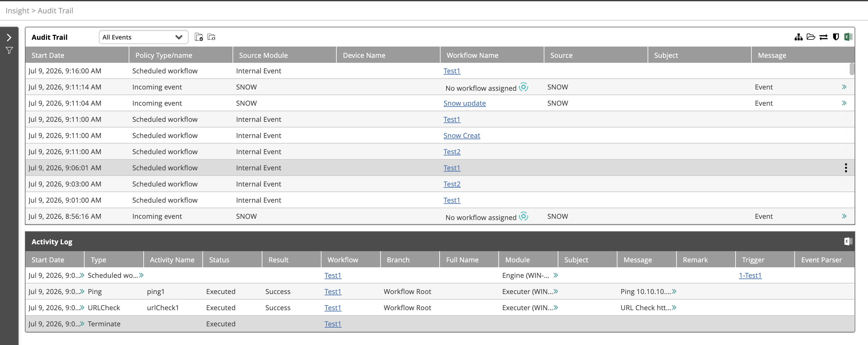
Task: Expand the Engine (WIN-... module text
Action: click(556, 275)
